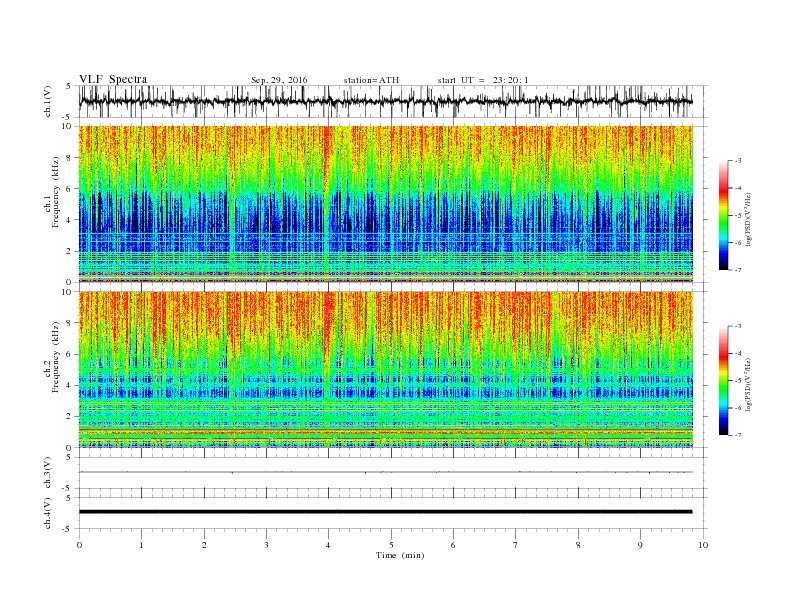Screen dimensions: 792x612
Task: Click the "6" kHz tick of ch.2 spectrogram
Action: coord(70,354)
